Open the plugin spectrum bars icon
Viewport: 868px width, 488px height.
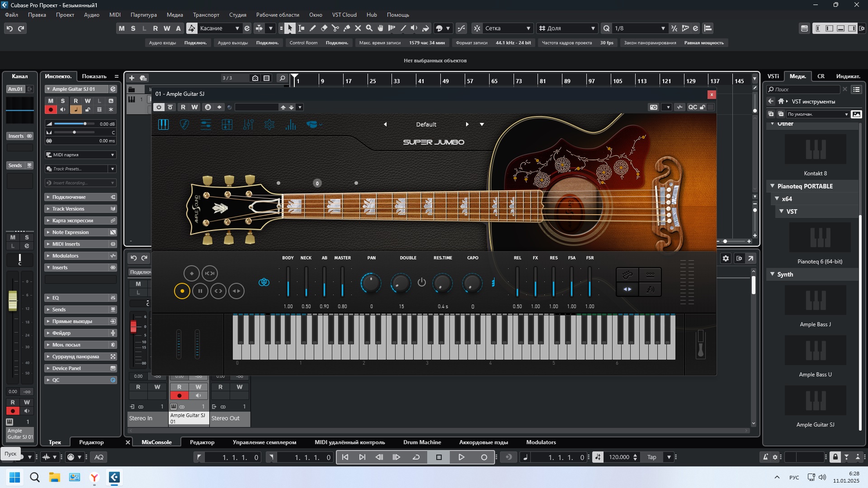pos(291,124)
